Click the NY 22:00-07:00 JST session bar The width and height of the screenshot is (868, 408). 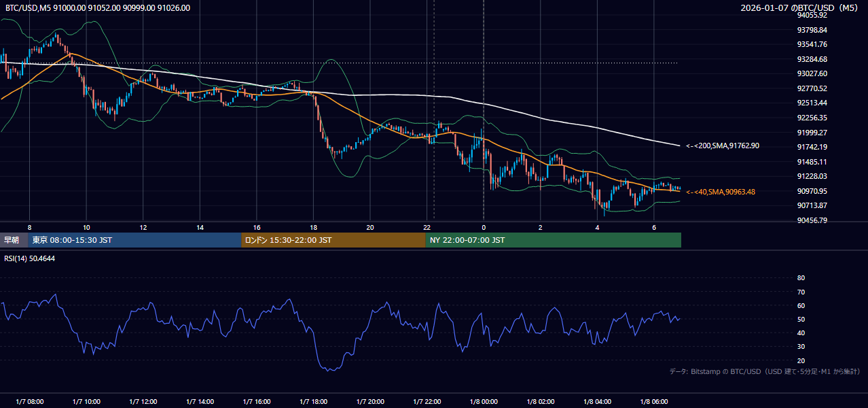[x=554, y=240]
